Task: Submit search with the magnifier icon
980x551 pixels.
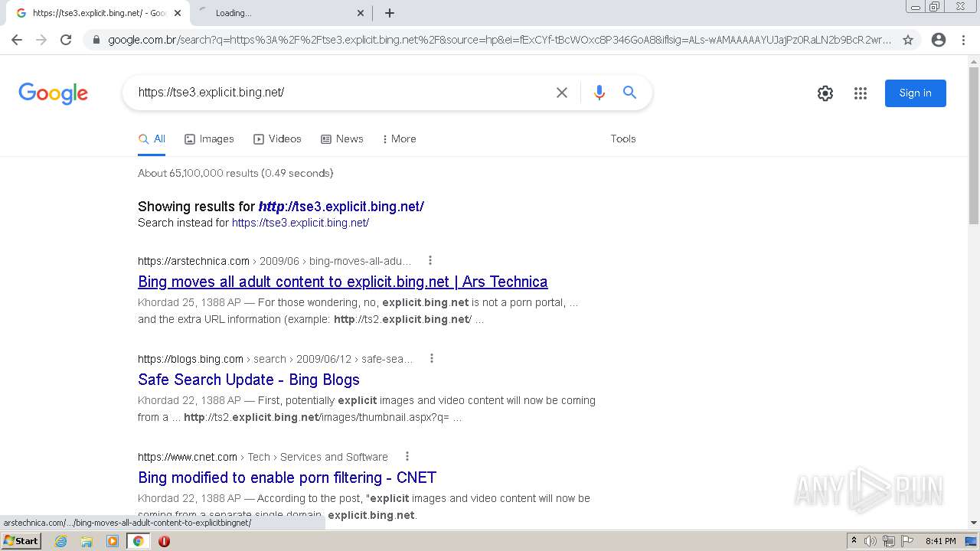Action: [x=630, y=93]
